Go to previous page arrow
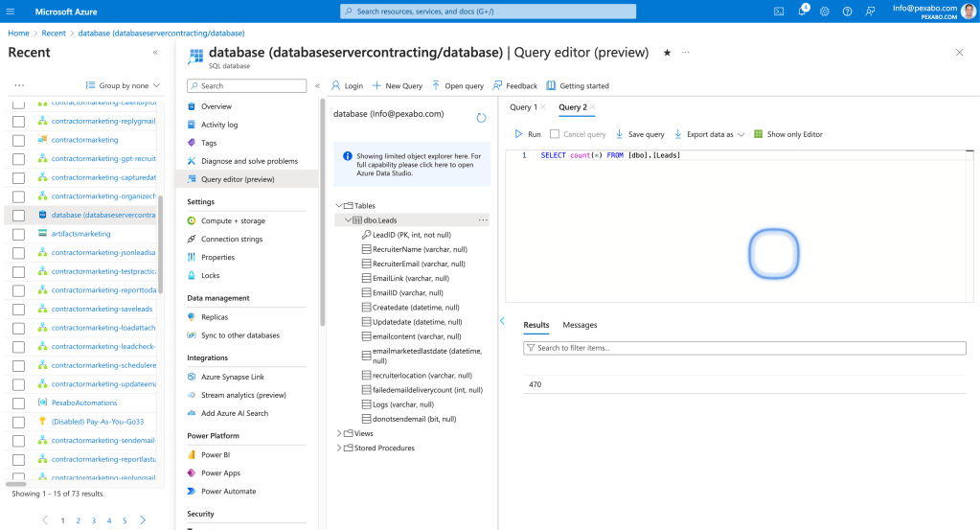The width and height of the screenshot is (980, 530). pyautogui.click(x=45, y=520)
